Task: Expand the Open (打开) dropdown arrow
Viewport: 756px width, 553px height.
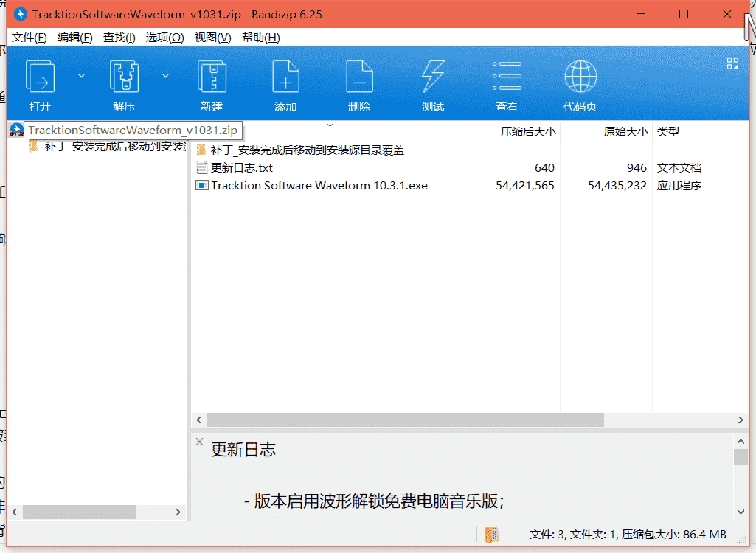Action: pos(81,76)
